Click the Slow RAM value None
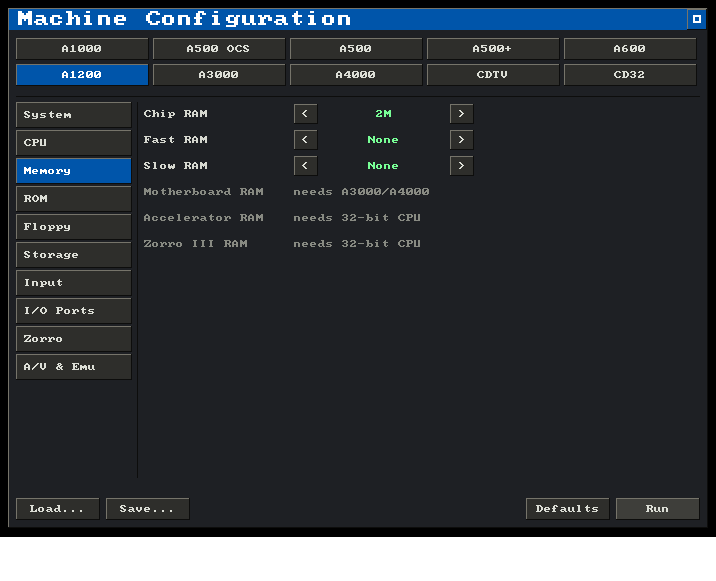This screenshot has height=581, width=716. click(x=383, y=166)
